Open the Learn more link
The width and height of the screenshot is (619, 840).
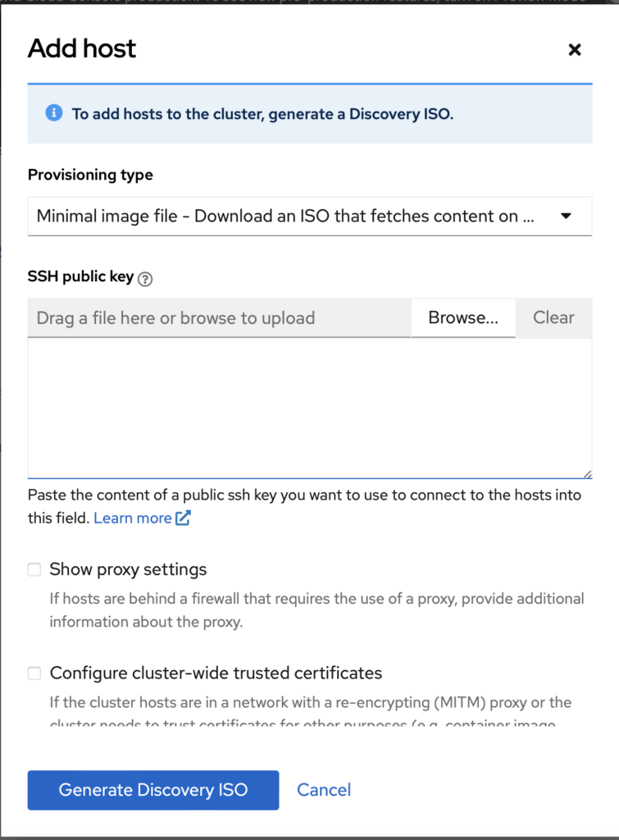click(x=133, y=518)
